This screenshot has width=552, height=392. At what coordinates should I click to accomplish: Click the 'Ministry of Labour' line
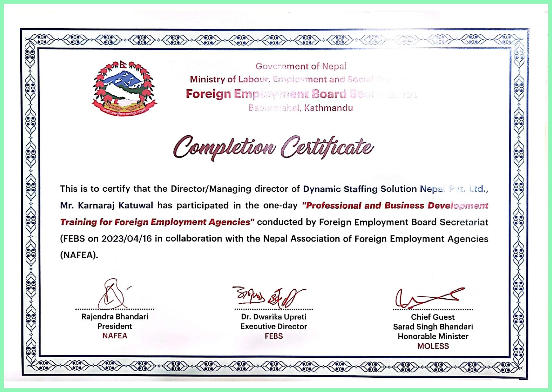[x=301, y=79]
